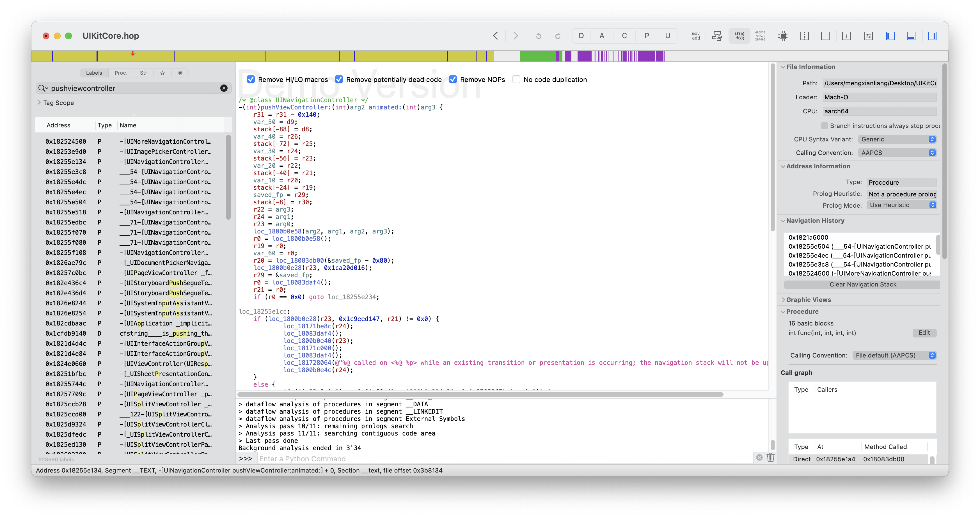The width and height of the screenshot is (980, 518).
Task: Click the red arrow marker in navigation bar
Action: click(x=132, y=54)
